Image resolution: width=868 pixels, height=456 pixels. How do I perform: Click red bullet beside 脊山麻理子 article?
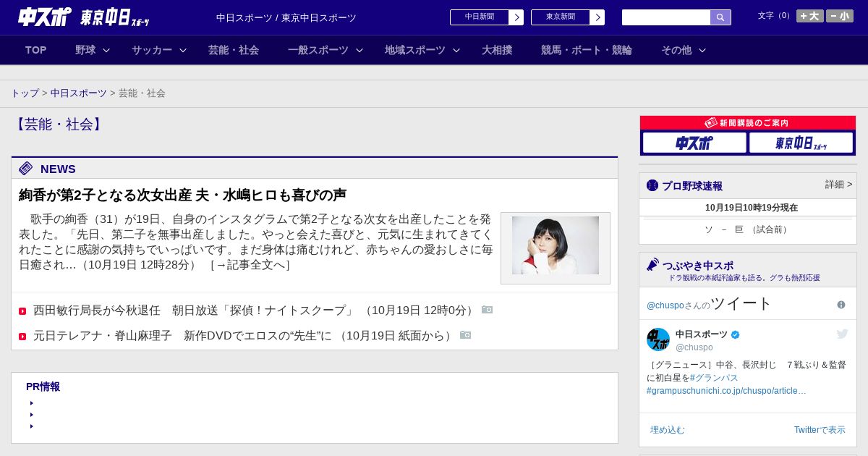point(22,337)
